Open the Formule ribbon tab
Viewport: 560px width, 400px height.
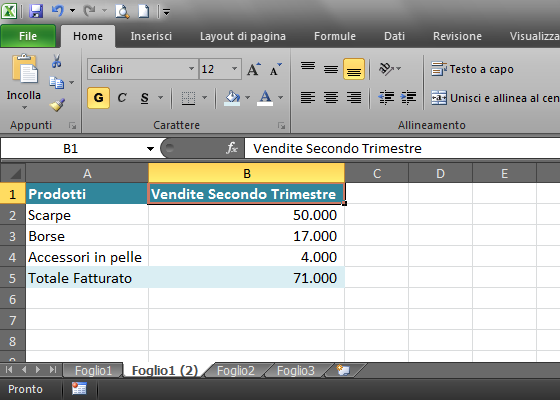click(x=335, y=36)
